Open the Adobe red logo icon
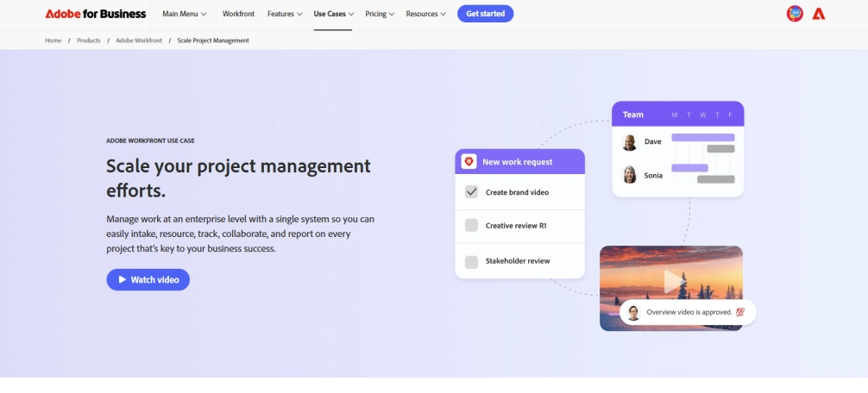Image resolution: width=868 pixels, height=393 pixels. tap(819, 14)
